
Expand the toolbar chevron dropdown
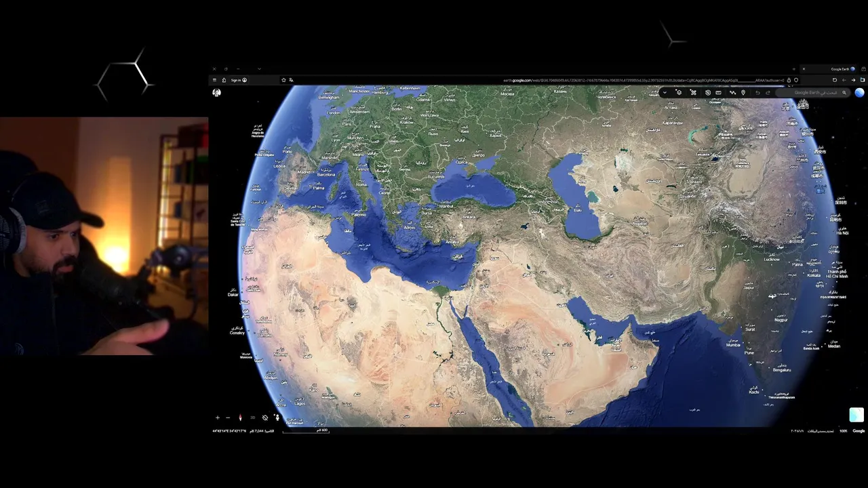pyautogui.click(x=665, y=92)
